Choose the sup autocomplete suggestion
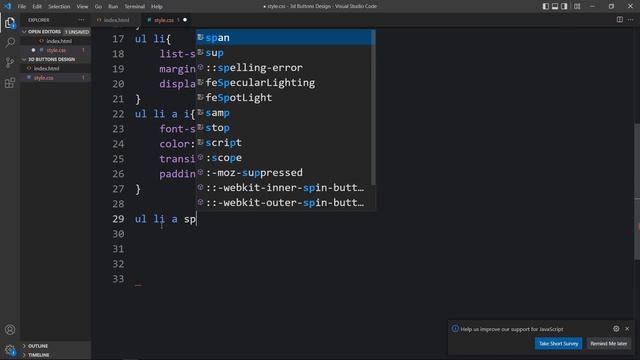This screenshot has height=360, width=640. point(284,53)
